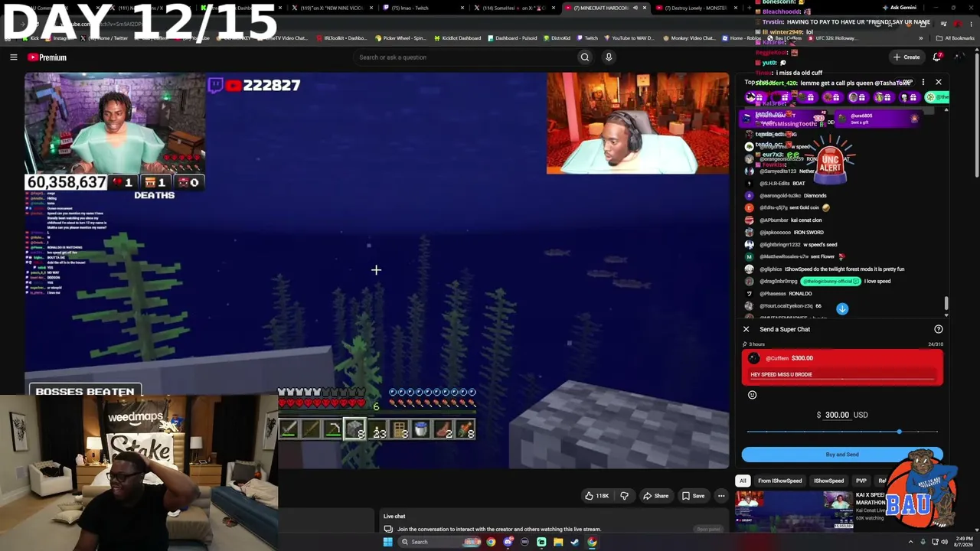Viewport: 980px width, 551px height.
Task: Open the Kai X Speed marathon thumbnail
Action: (x=794, y=510)
